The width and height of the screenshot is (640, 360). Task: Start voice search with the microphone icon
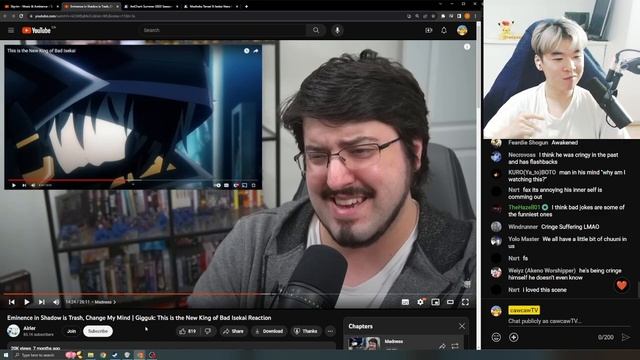(337, 30)
